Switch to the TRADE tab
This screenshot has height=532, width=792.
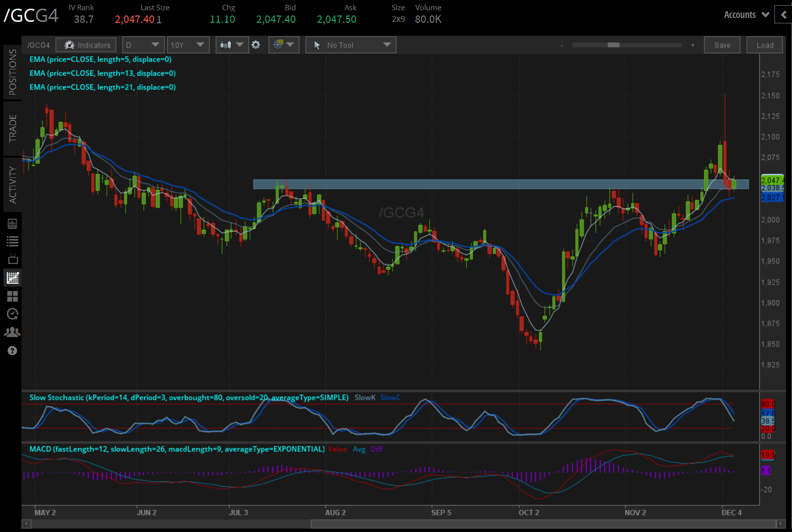(x=13, y=129)
